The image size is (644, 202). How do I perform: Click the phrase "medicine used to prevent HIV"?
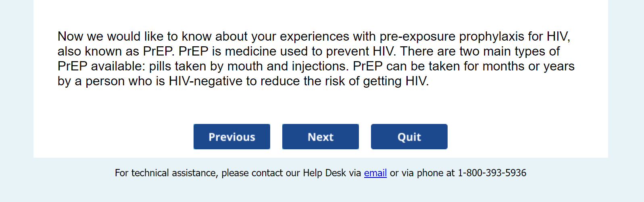[x=310, y=52]
